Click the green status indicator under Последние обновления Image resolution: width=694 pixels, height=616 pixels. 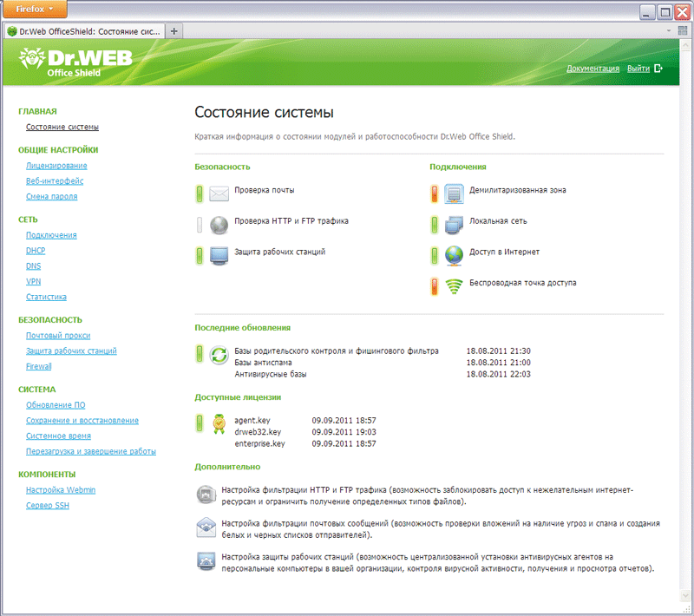(200, 354)
